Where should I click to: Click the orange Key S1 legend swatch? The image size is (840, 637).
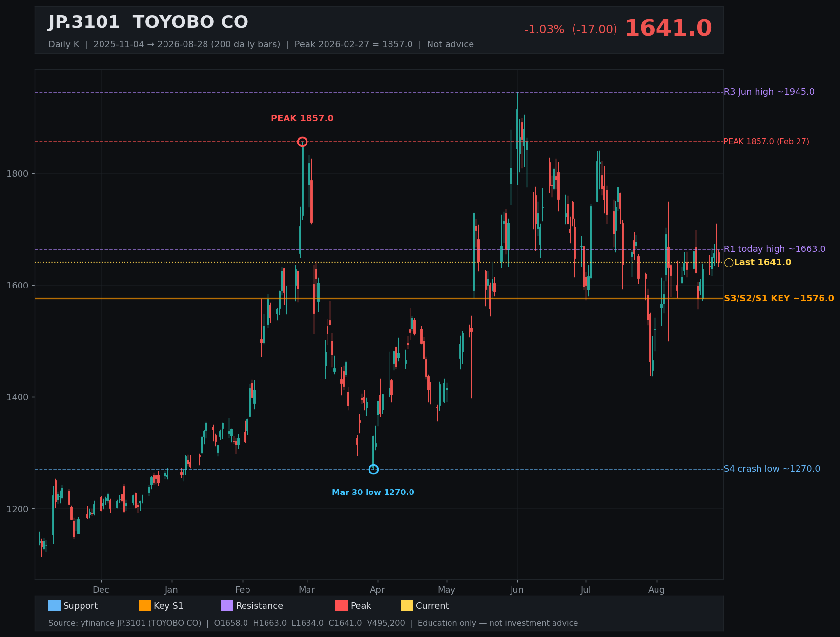(145, 606)
